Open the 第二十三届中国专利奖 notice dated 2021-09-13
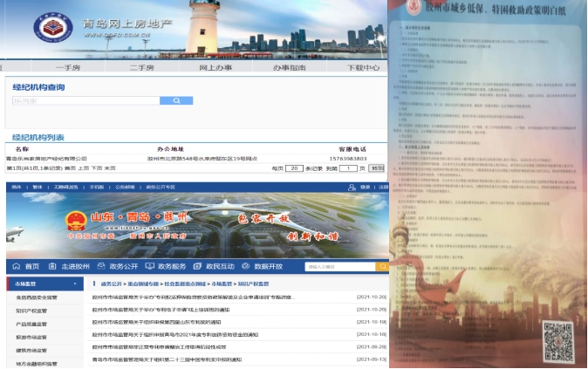Screen dimensions: 588x369 click(x=167, y=359)
